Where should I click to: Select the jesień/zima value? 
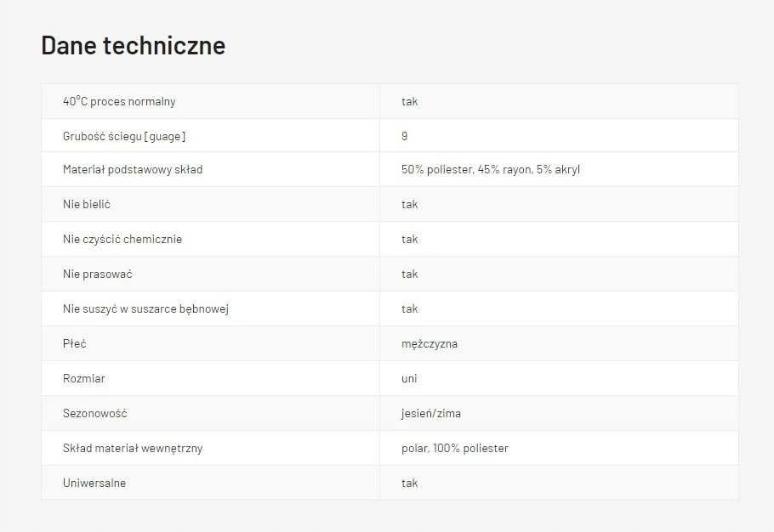point(431,414)
